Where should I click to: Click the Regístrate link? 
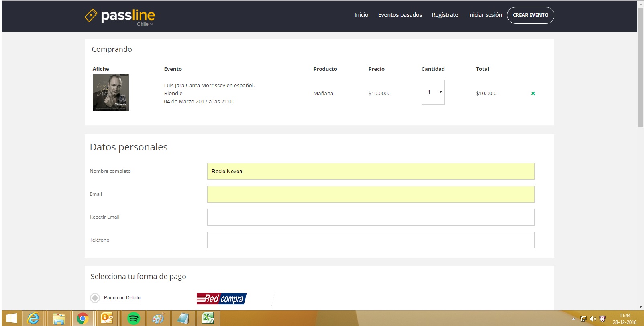[445, 15]
